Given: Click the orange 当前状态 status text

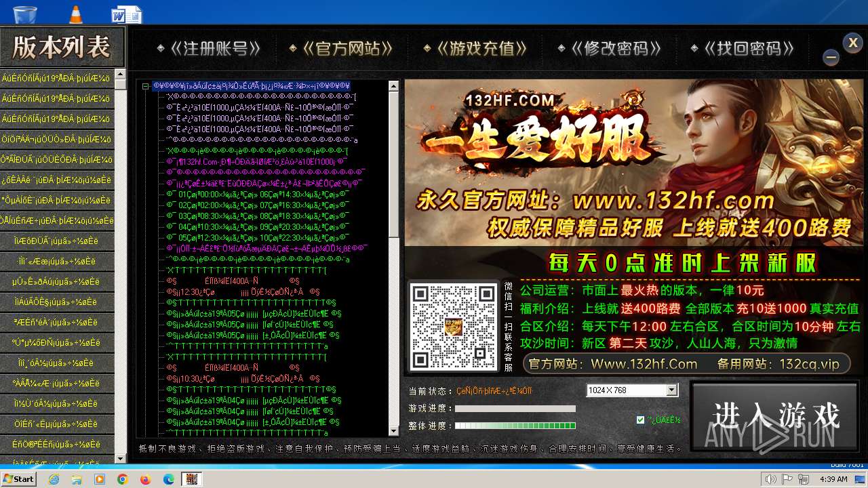Looking at the screenshot, I should tap(494, 391).
